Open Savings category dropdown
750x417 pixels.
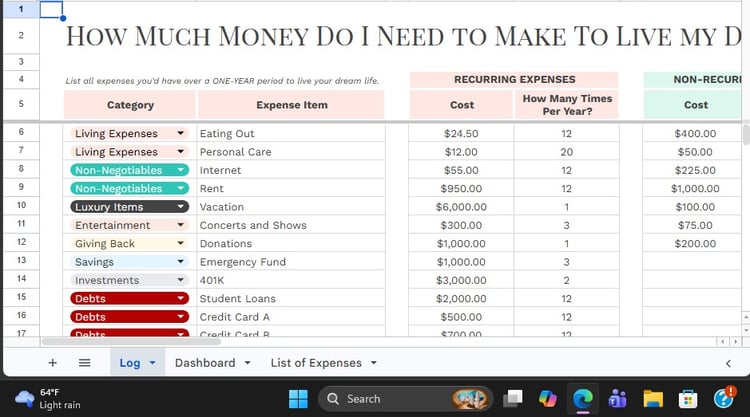pyautogui.click(x=180, y=262)
